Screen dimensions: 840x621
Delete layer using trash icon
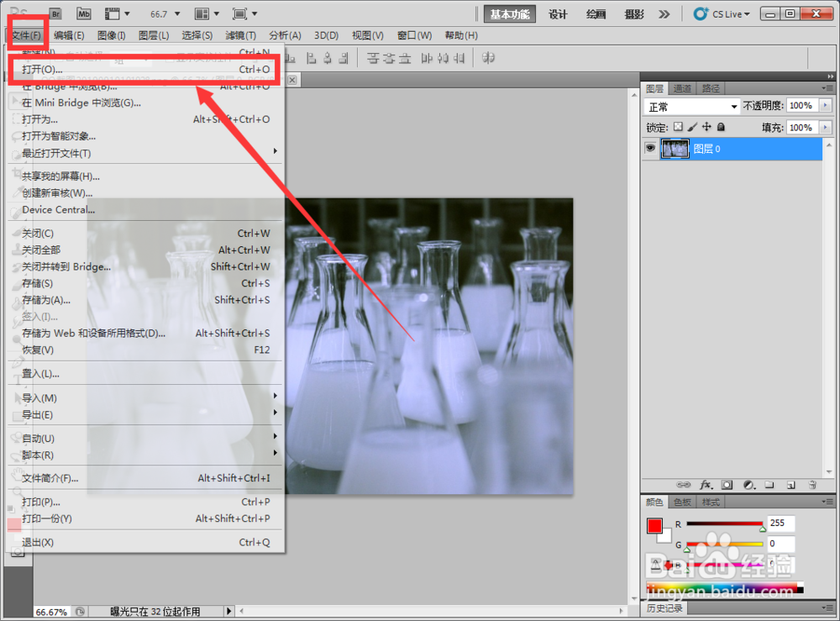pyautogui.click(x=812, y=485)
